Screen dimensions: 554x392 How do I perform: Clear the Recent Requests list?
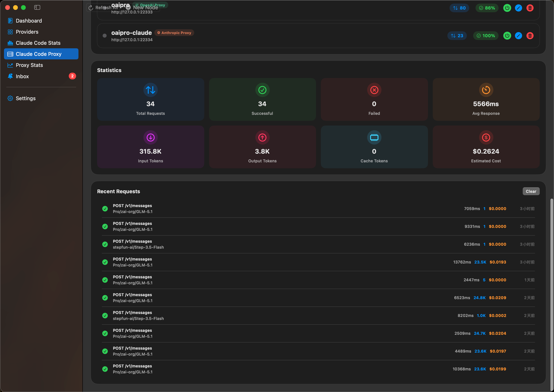(x=531, y=191)
